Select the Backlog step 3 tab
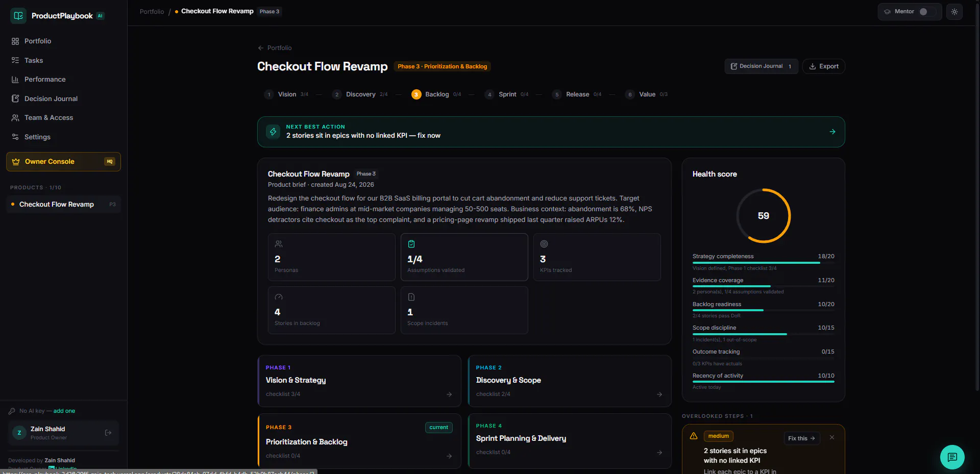Image resolution: width=980 pixels, height=474 pixels. [436, 94]
